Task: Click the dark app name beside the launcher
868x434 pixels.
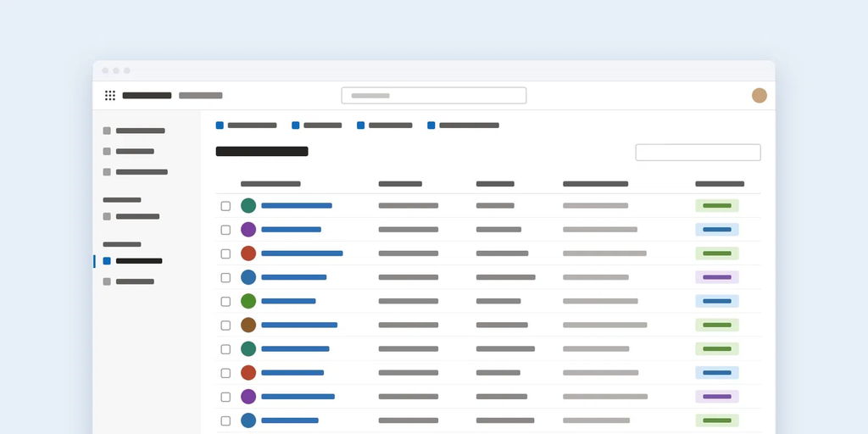Action: tap(147, 95)
